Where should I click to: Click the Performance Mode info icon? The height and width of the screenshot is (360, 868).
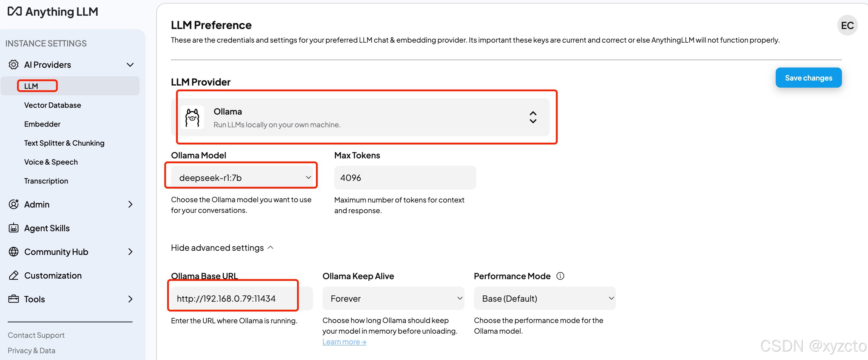(x=560, y=276)
